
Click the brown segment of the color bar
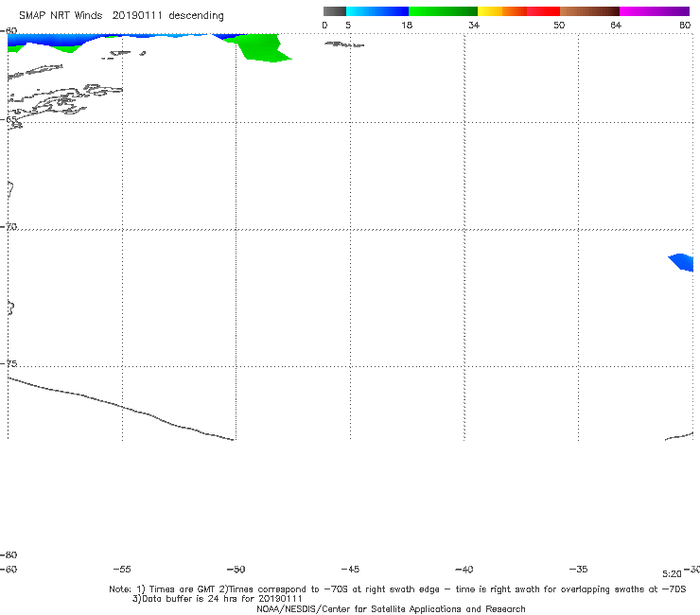(x=589, y=11)
